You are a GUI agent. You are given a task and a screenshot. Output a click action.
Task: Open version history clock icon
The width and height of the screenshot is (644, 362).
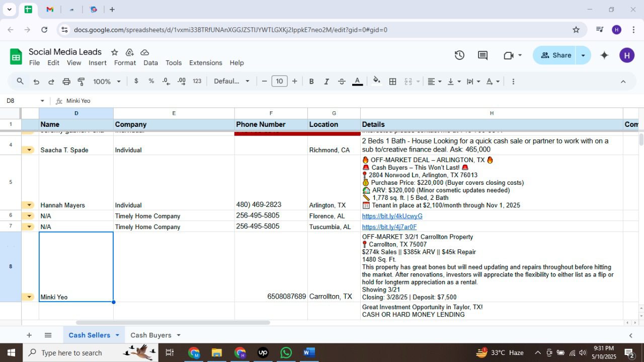tap(459, 55)
